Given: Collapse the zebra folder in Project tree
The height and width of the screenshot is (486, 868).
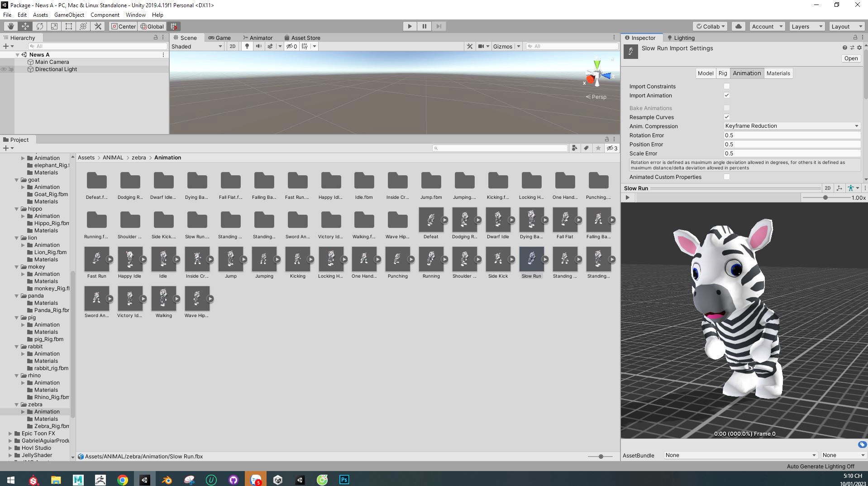Looking at the screenshot, I should tap(17, 404).
